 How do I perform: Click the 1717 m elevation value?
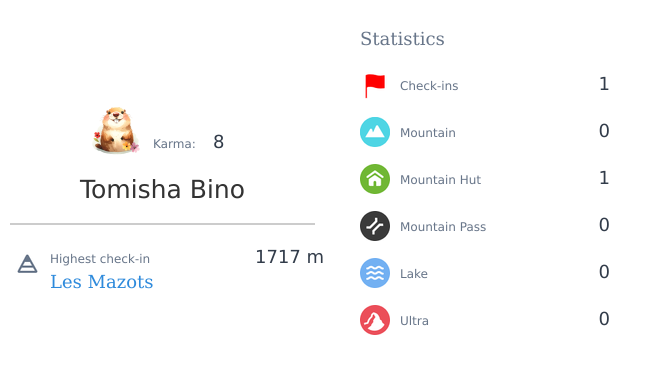pos(289,257)
